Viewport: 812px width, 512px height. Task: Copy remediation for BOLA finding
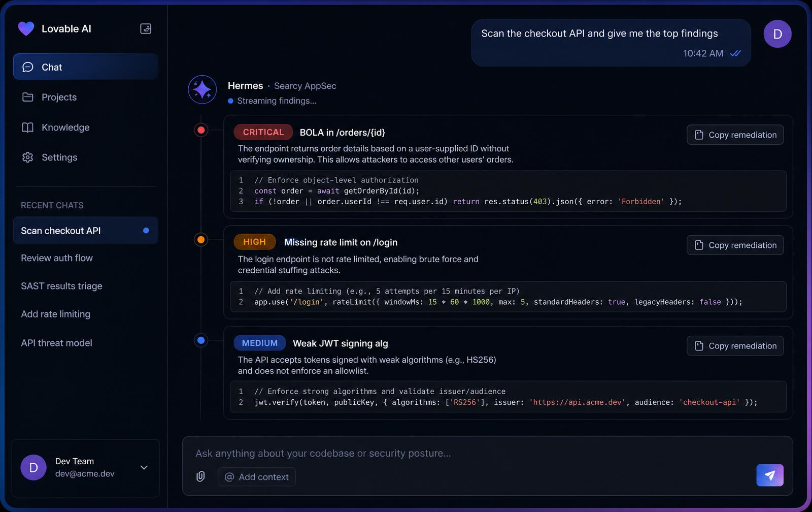735,135
